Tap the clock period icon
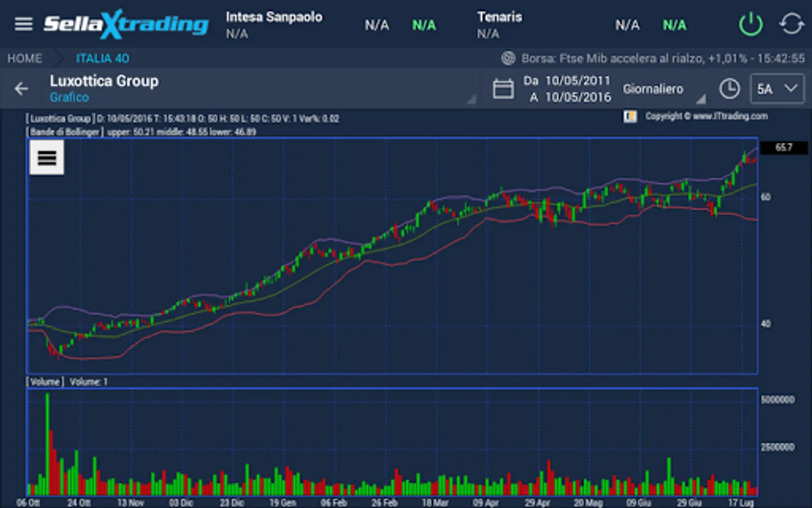Image resolution: width=812 pixels, height=508 pixels. (x=730, y=89)
